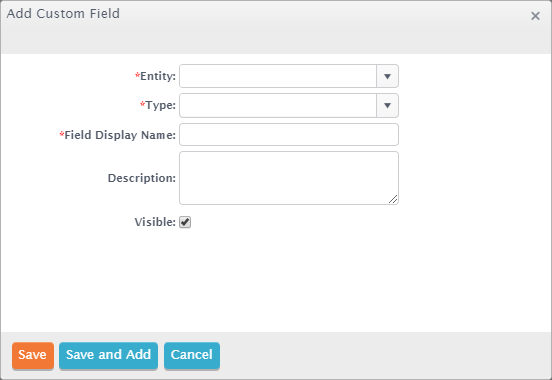This screenshot has height=380, width=552.
Task: Click inside the Type combo box field
Action: [x=278, y=105]
